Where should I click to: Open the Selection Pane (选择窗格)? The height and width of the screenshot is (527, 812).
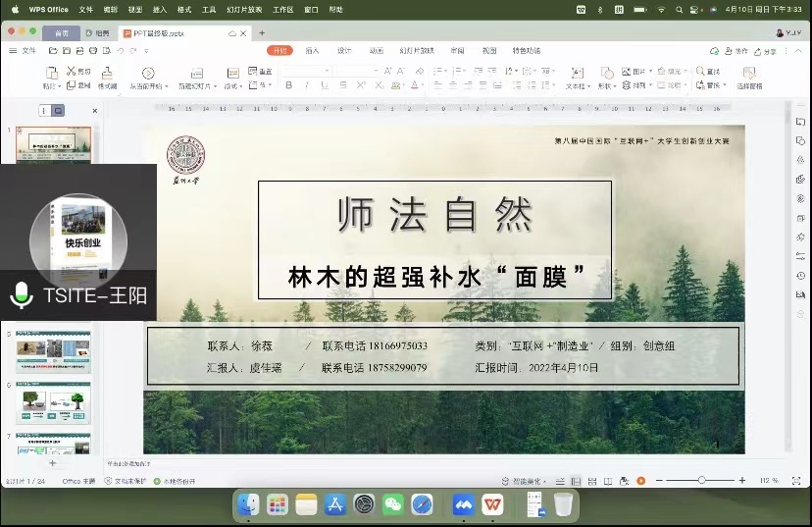pos(749,75)
